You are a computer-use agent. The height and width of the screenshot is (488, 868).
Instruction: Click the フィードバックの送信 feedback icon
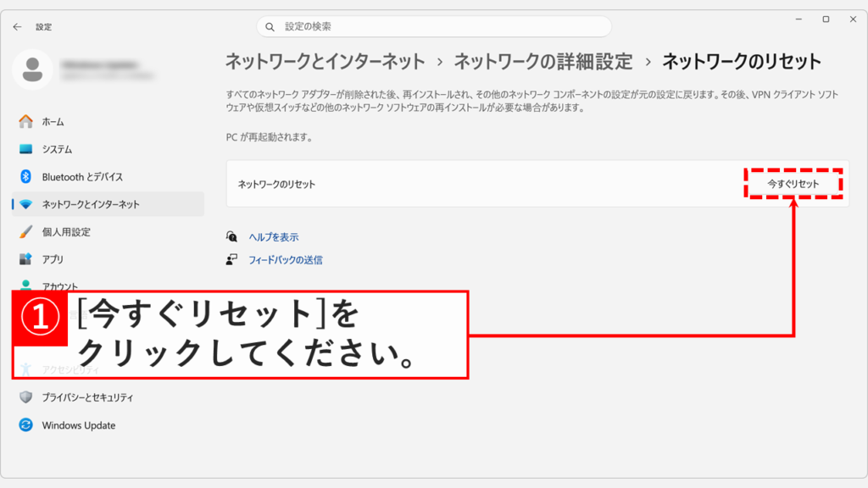coord(231,260)
